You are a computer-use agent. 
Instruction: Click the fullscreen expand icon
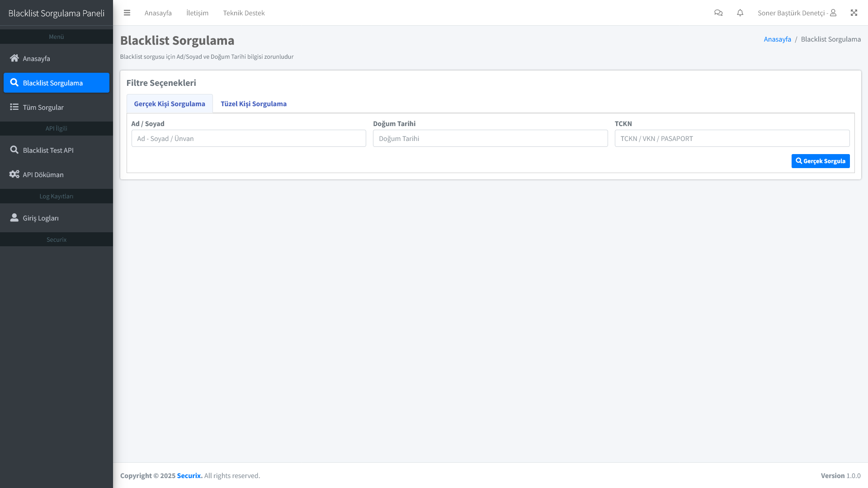point(854,13)
